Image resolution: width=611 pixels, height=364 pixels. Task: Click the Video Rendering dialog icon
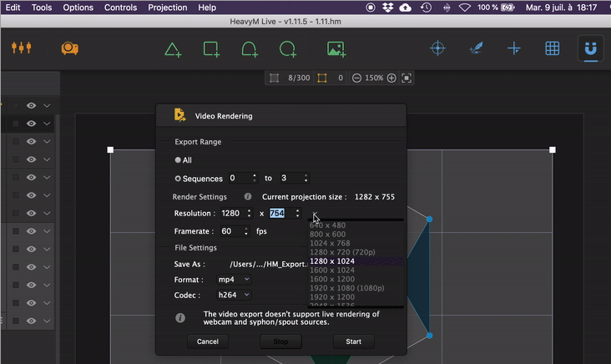(x=179, y=115)
